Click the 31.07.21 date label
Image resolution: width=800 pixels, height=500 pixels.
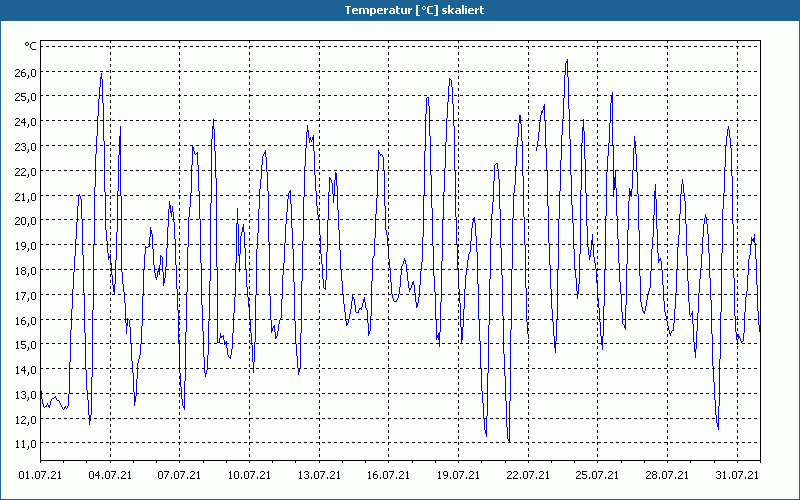point(737,475)
